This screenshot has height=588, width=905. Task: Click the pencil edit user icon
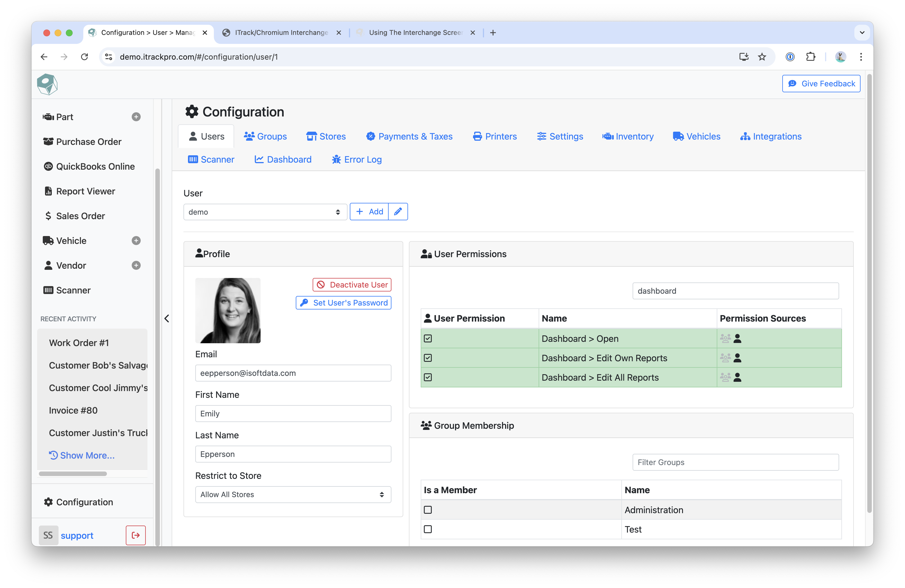tap(398, 211)
